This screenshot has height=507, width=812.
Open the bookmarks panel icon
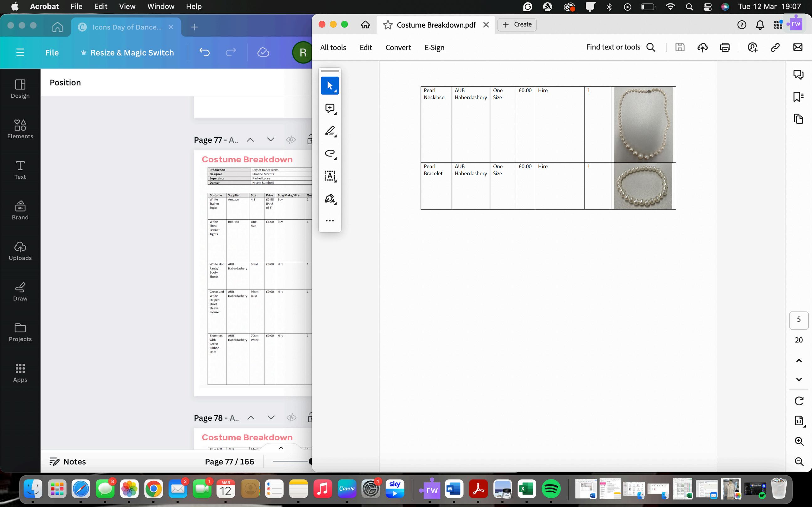[798, 97]
